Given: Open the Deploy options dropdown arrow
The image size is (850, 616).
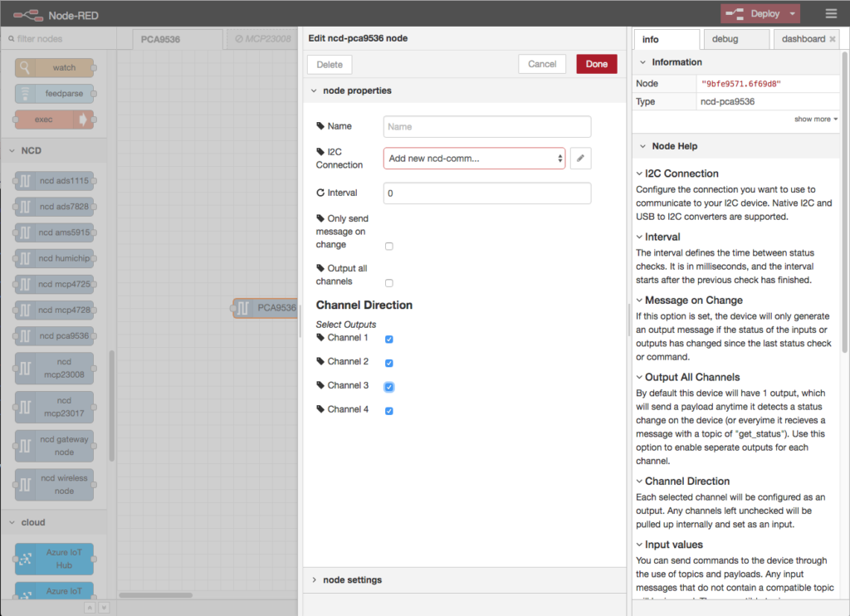Looking at the screenshot, I should click(x=794, y=13).
